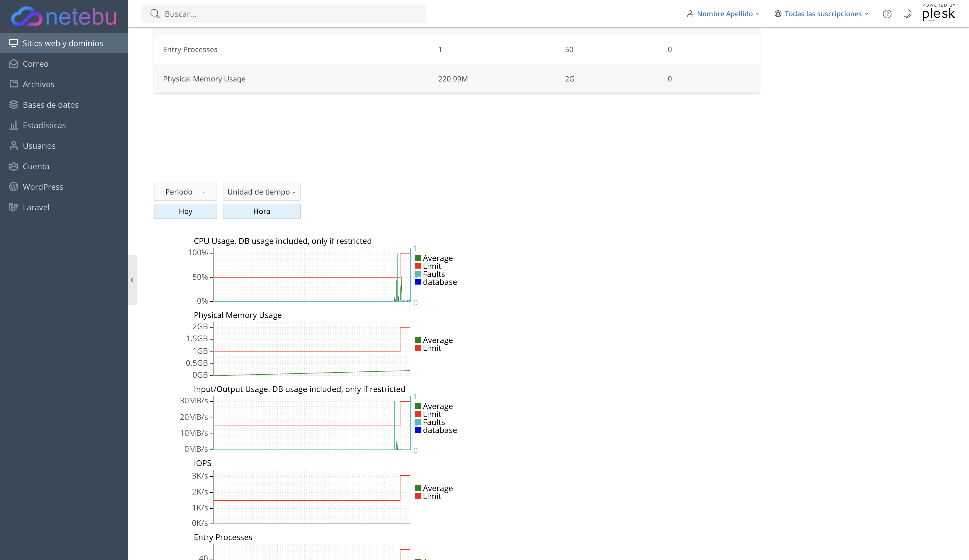Click the globe subscriptions icon

pos(777,14)
